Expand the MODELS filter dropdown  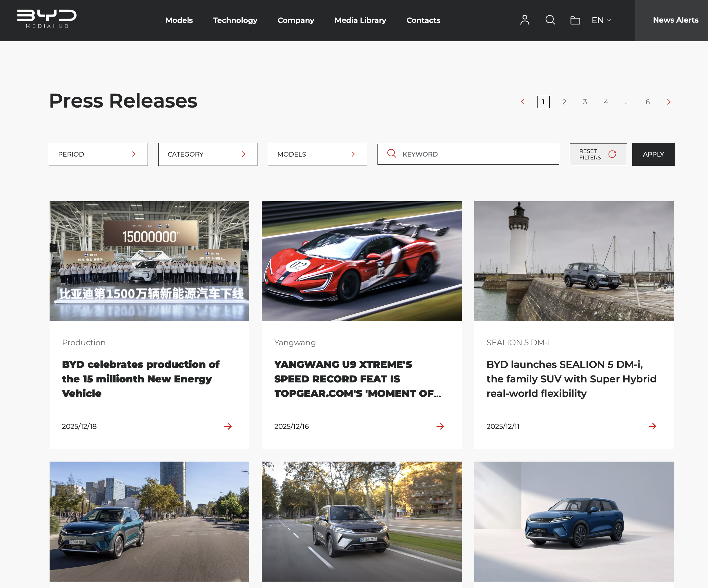(x=317, y=154)
